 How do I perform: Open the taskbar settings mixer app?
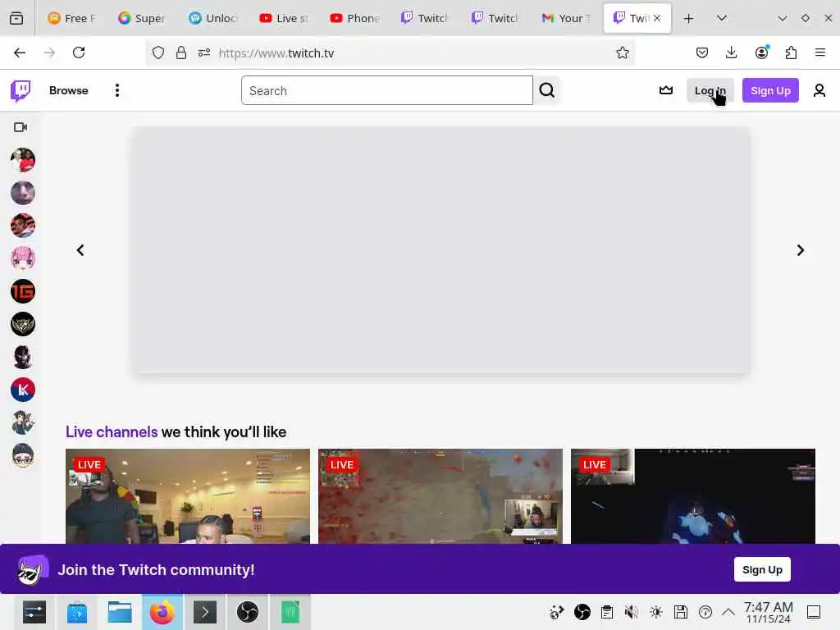coord(34,612)
